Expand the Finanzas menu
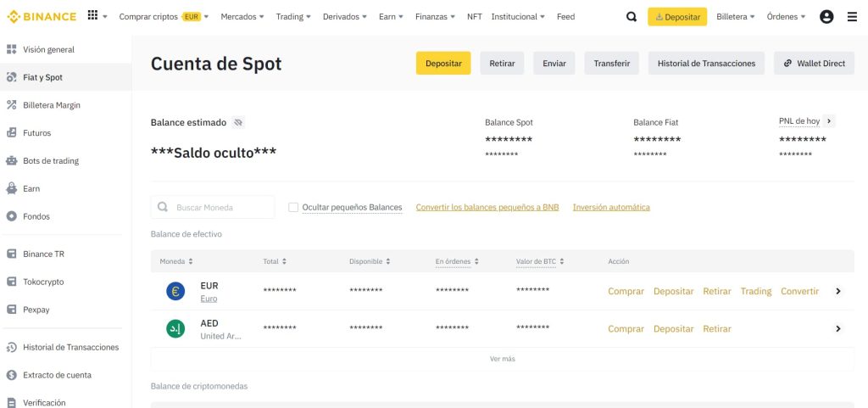The image size is (868, 408). coord(435,17)
